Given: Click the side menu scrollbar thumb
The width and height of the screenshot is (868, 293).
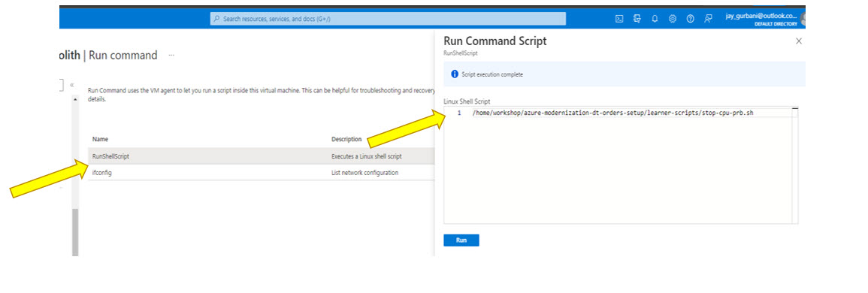Looking at the screenshot, I should click(x=75, y=233).
